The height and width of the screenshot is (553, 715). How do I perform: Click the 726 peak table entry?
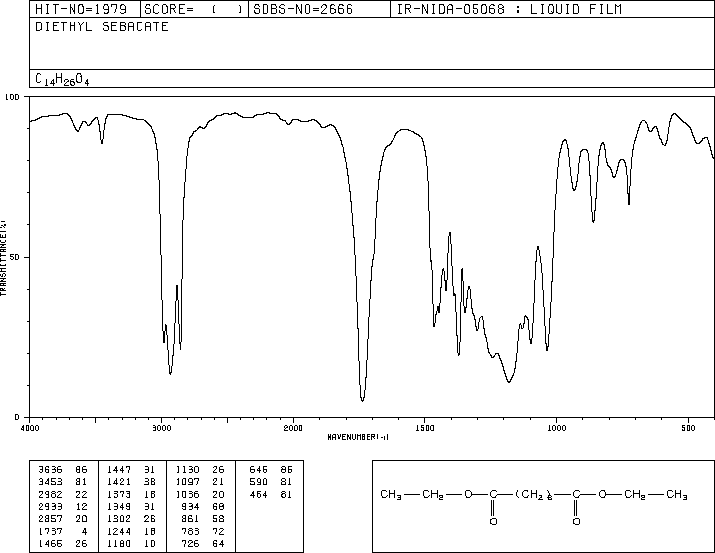(x=203, y=543)
